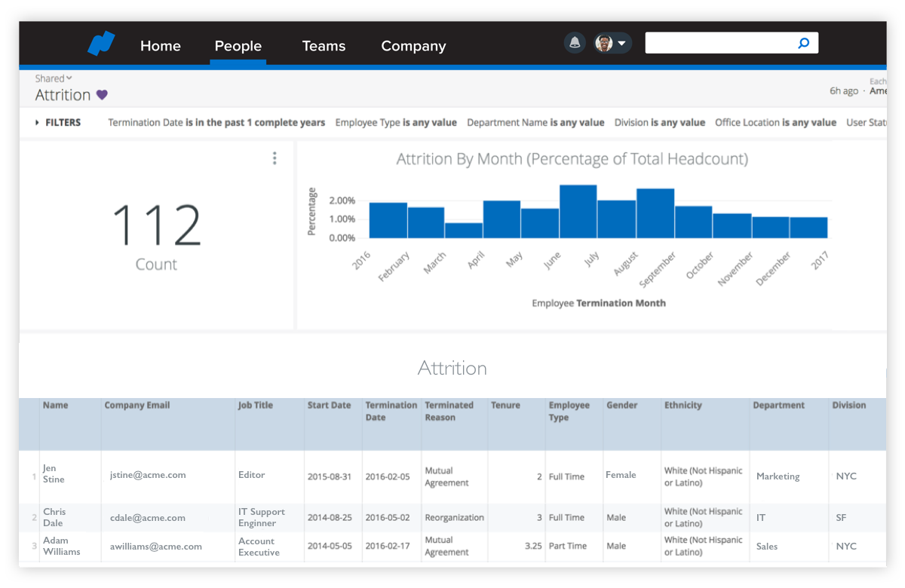Sort by Termination Date column header
The width and height of the screenshot is (905, 588).
(x=391, y=411)
